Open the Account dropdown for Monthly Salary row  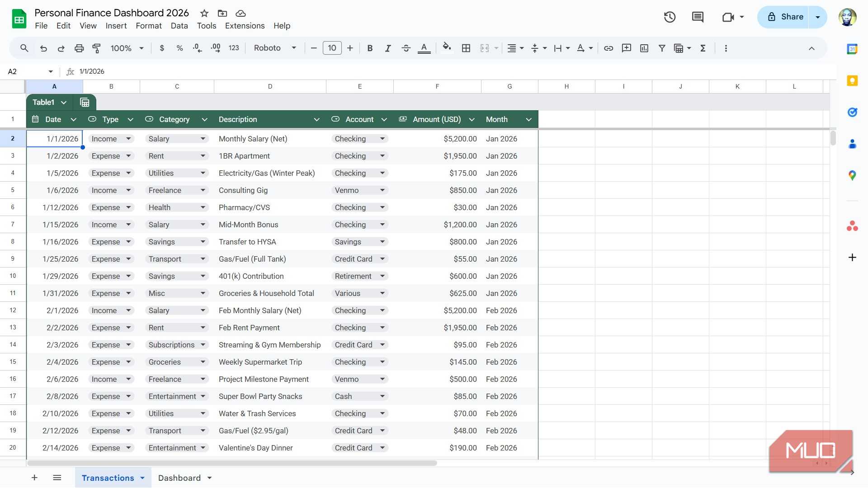point(382,139)
